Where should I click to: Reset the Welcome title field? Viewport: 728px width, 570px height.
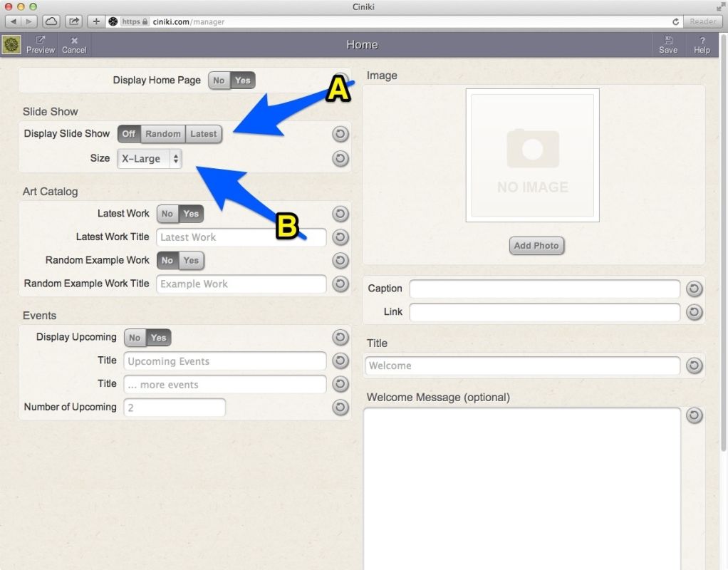(x=694, y=366)
